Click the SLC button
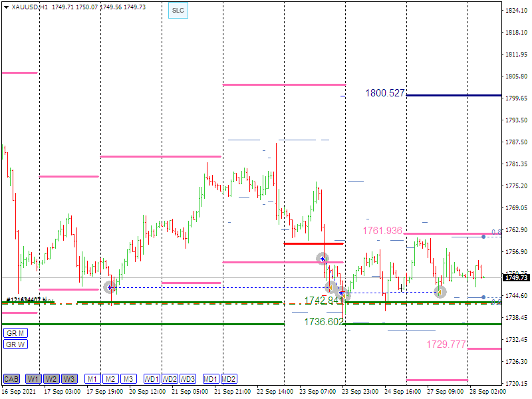 (x=178, y=11)
